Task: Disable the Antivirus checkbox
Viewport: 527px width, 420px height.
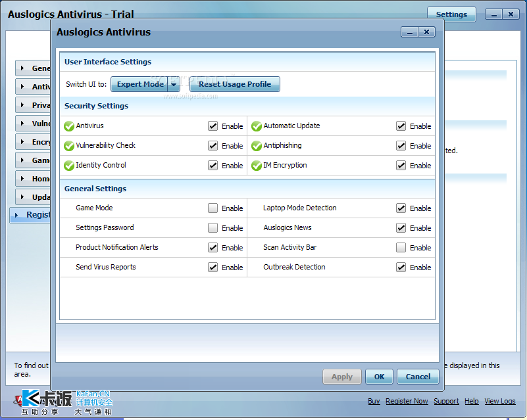Action: point(213,126)
